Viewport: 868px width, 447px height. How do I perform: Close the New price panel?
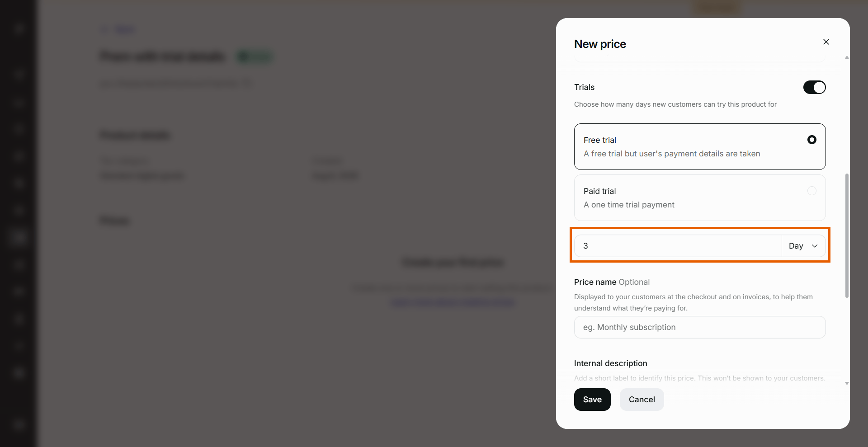pyautogui.click(x=826, y=42)
